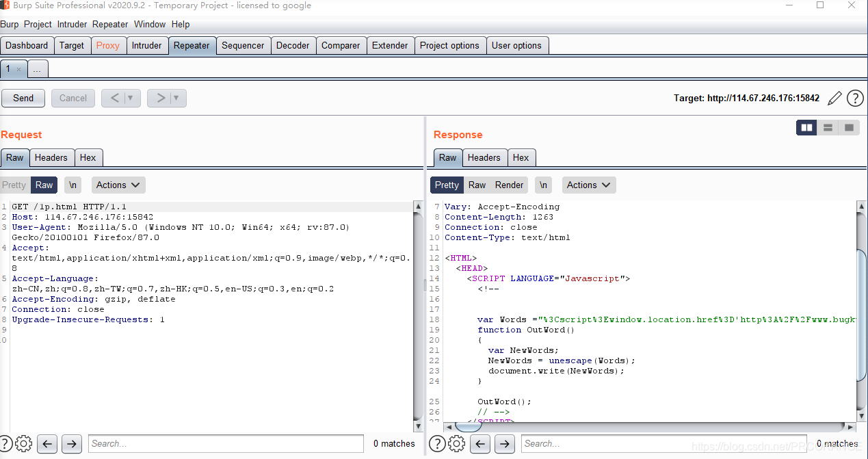Select stacked top-bottom layout icon
The height and width of the screenshot is (459, 868).
tap(828, 127)
